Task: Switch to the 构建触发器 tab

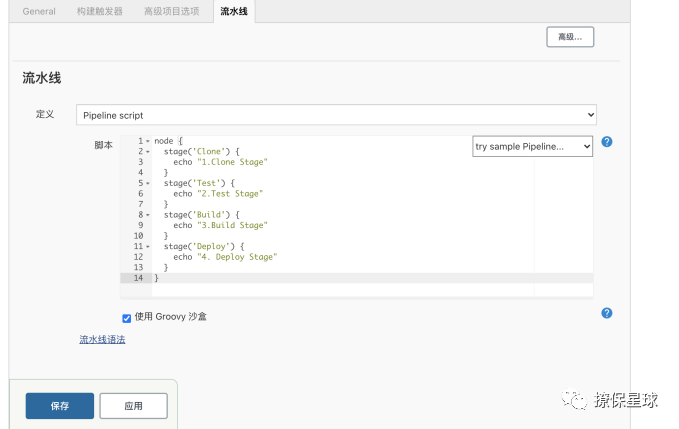Action: [100, 11]
